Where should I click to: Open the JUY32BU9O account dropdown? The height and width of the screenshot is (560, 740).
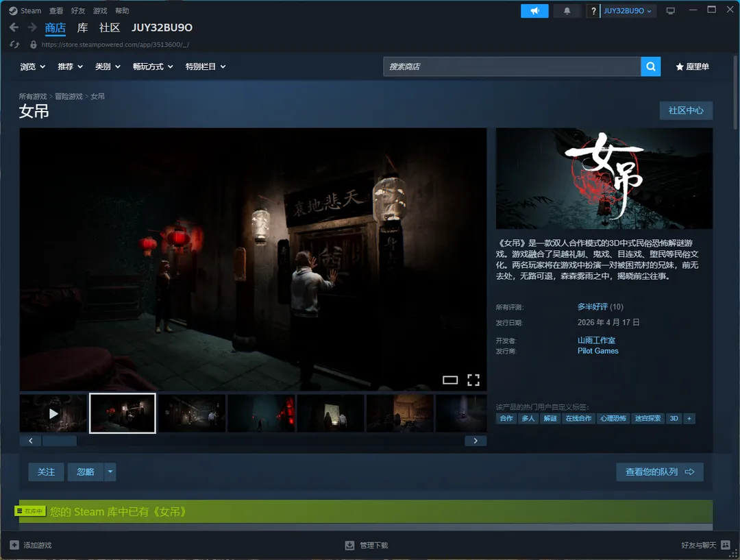coord(628,10)
